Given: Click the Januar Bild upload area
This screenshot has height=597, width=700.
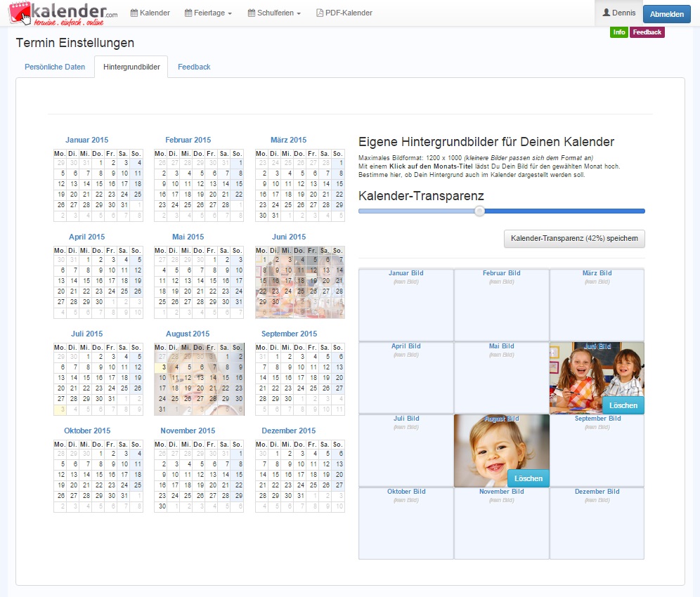Looking at the screenshot, I should pos(406,302).
